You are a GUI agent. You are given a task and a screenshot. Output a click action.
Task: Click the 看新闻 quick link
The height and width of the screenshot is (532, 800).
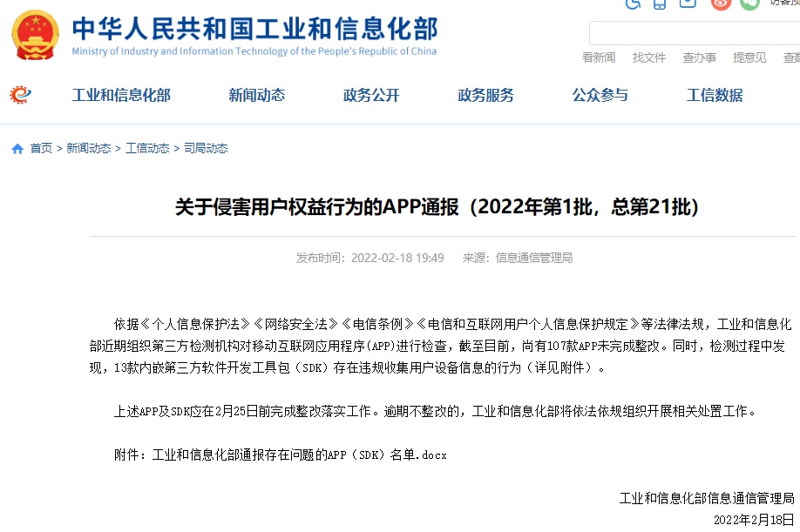click(x=597, y=57)
